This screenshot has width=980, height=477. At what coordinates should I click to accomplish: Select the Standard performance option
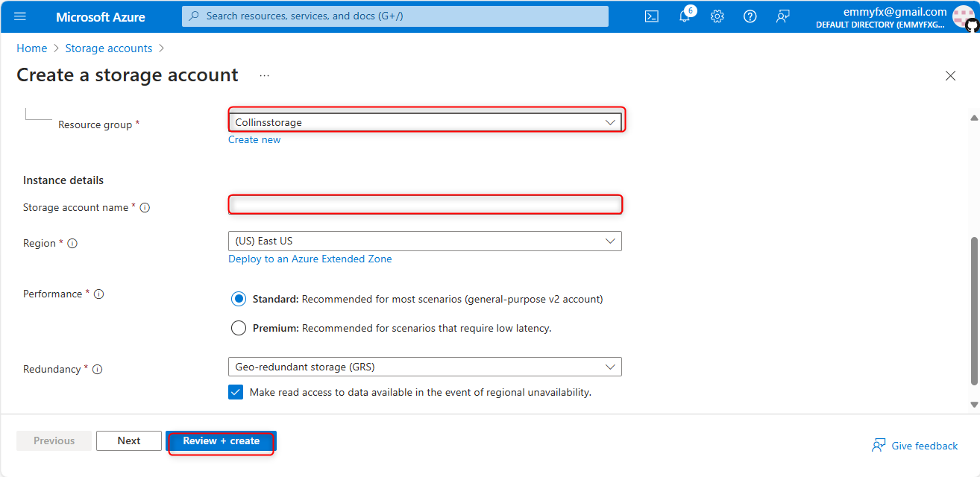click(239, 299)
